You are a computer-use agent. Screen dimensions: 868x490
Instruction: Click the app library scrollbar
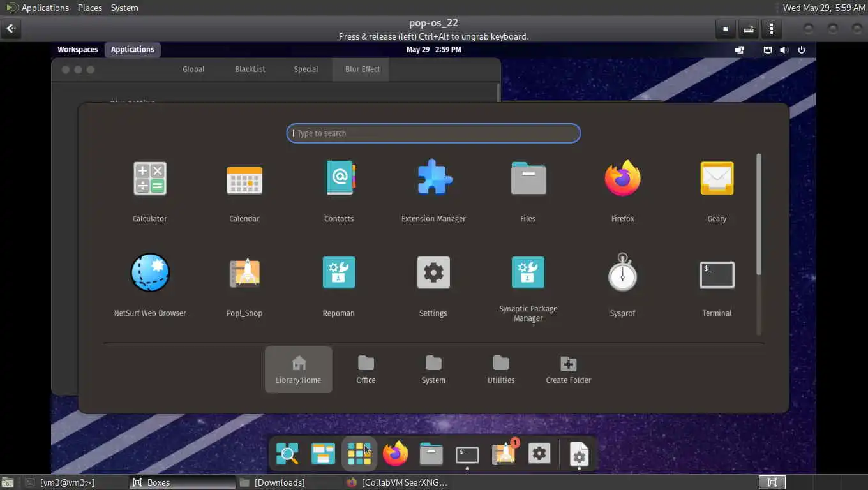pos(758,214)
